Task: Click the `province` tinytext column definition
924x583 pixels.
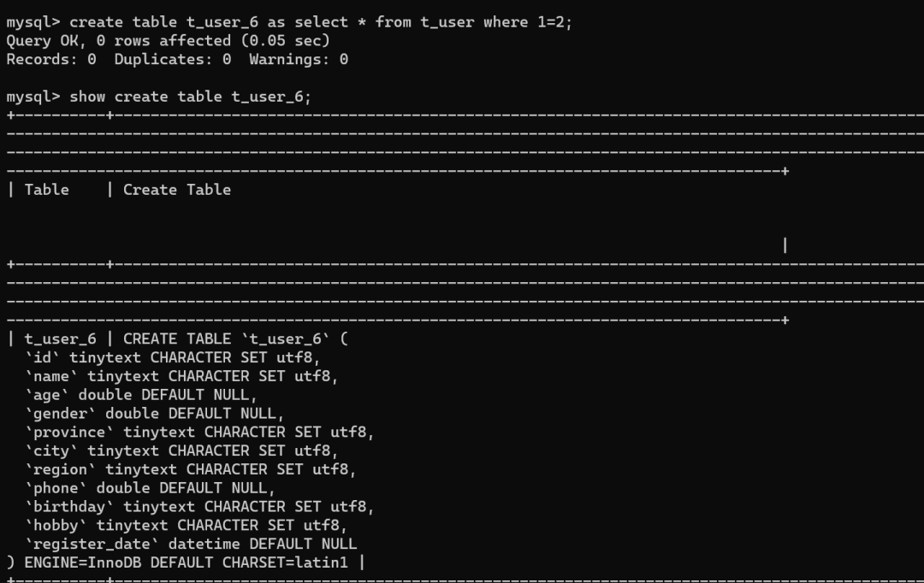Action: coord(199,433)
